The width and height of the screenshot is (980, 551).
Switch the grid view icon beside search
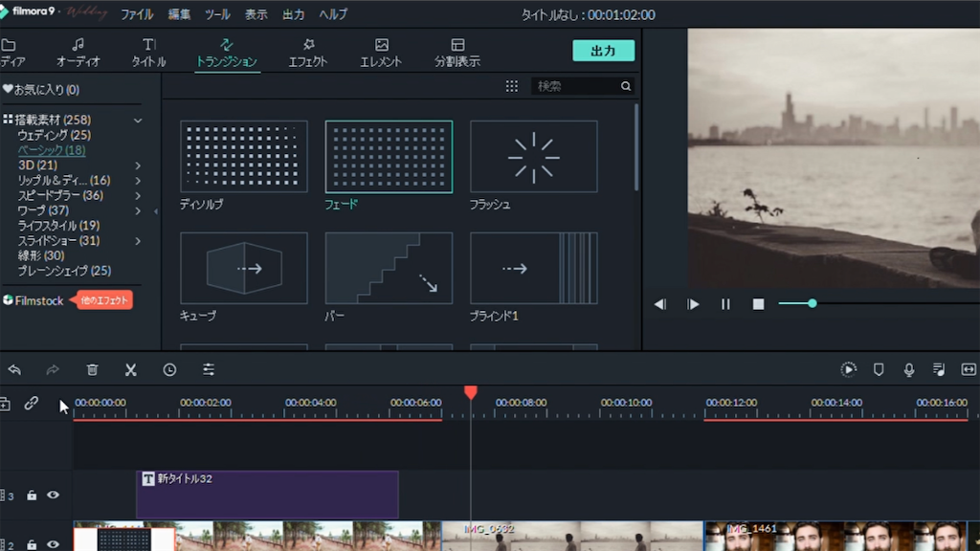click(512, 86)
